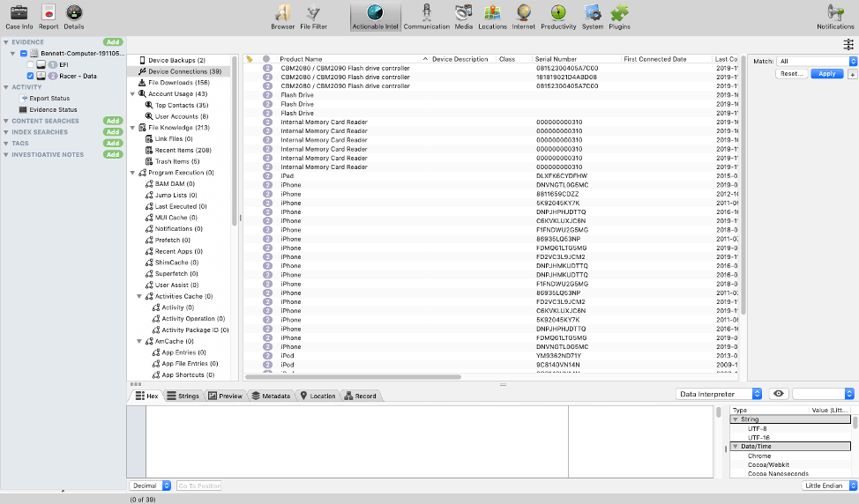Switch to the Strings tab

[183, 396]
